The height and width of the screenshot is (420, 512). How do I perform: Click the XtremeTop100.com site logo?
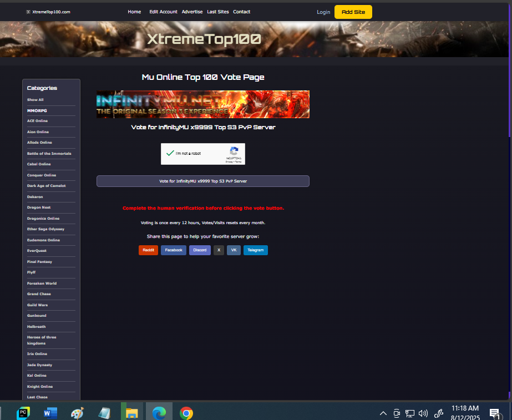click(x=48, y=12)
